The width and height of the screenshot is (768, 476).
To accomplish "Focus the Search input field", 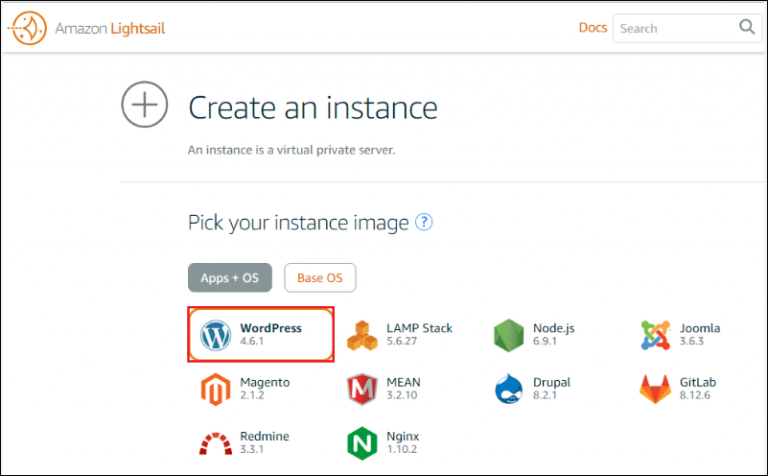I will (x=674, y=28).
